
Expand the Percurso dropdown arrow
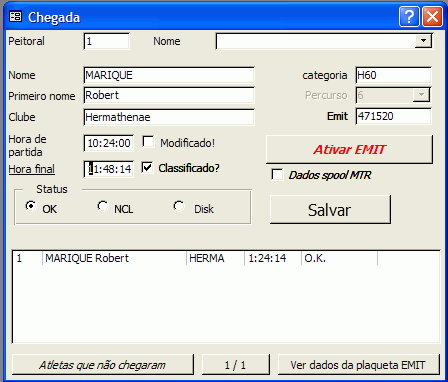[421, 95]
